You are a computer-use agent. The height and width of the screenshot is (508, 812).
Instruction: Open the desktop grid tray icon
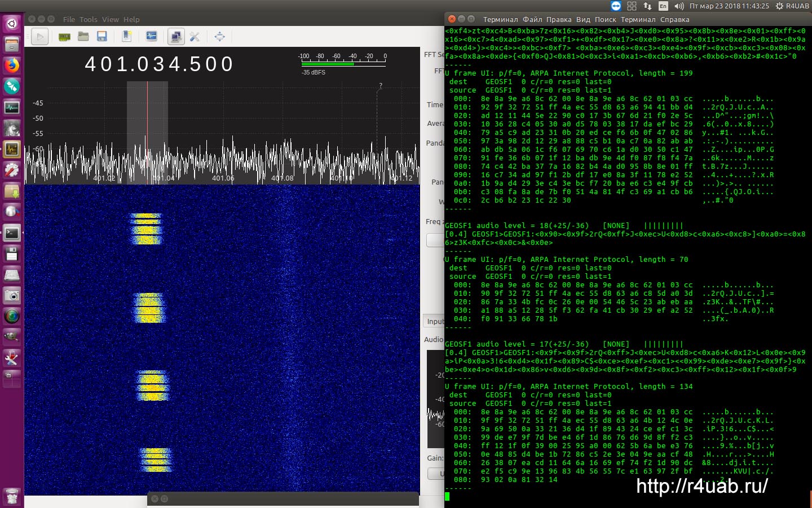(632, 6)
